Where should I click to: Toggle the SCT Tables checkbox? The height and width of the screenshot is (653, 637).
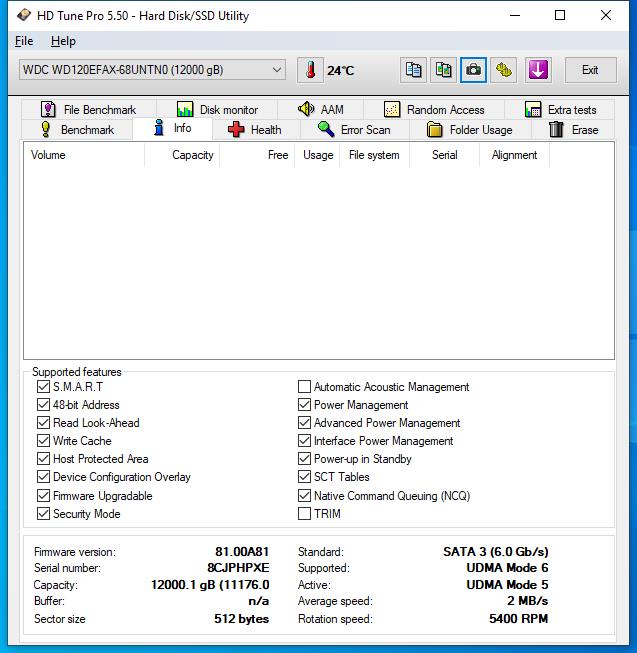(x=304, y=476)
